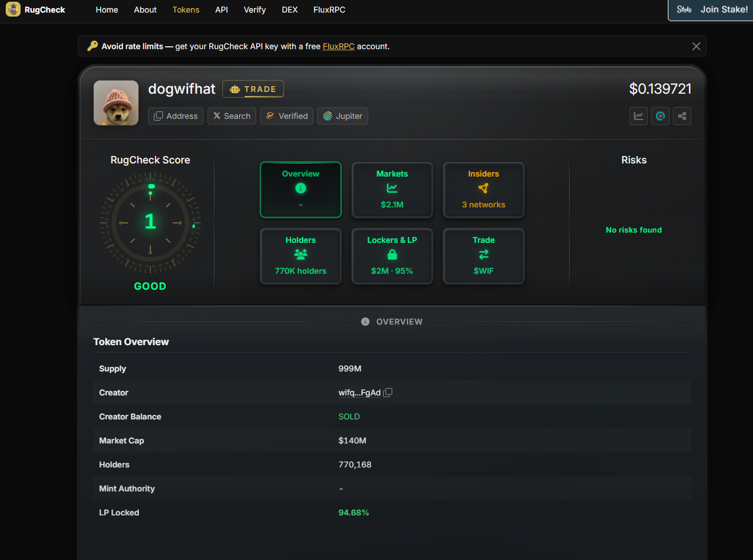Click the dogwifhat token name
753x560 pixels.
coord(182,89)
